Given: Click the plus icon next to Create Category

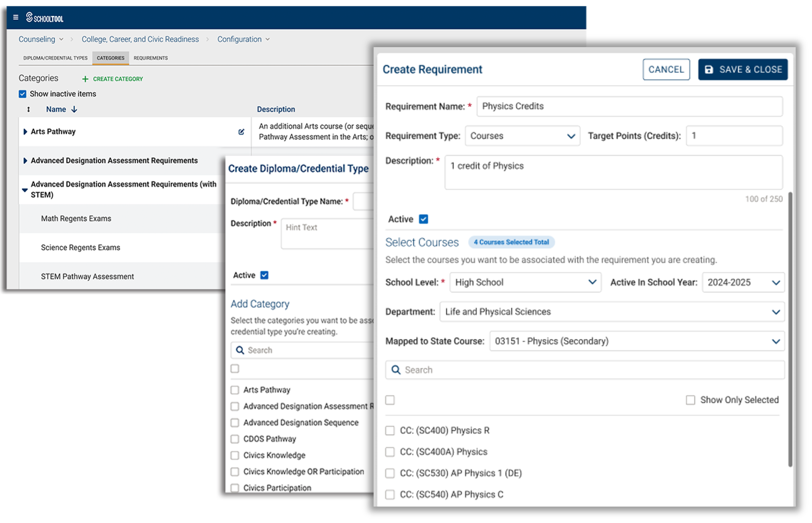Looking at the screenshot, I should 85,79.
